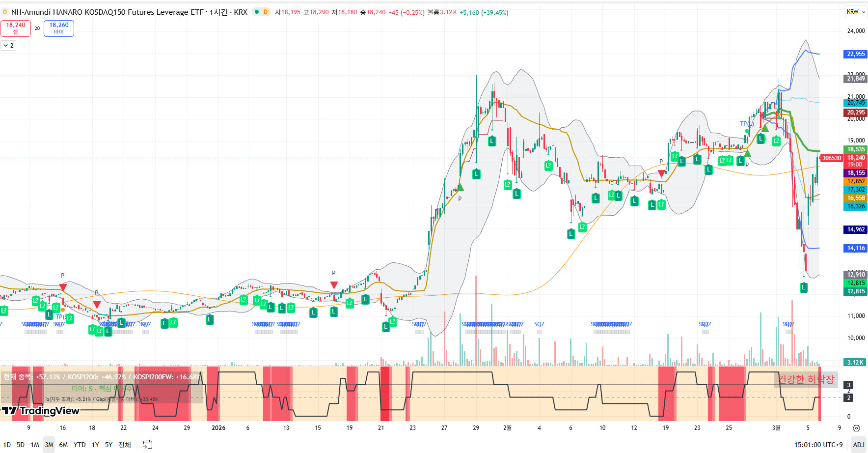Click the 18,260 바이 buy button
The image size is (868, 453).
59,28
